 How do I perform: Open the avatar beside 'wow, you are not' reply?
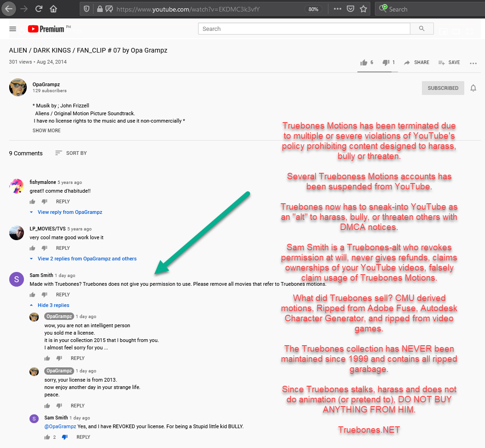point(34,317)
